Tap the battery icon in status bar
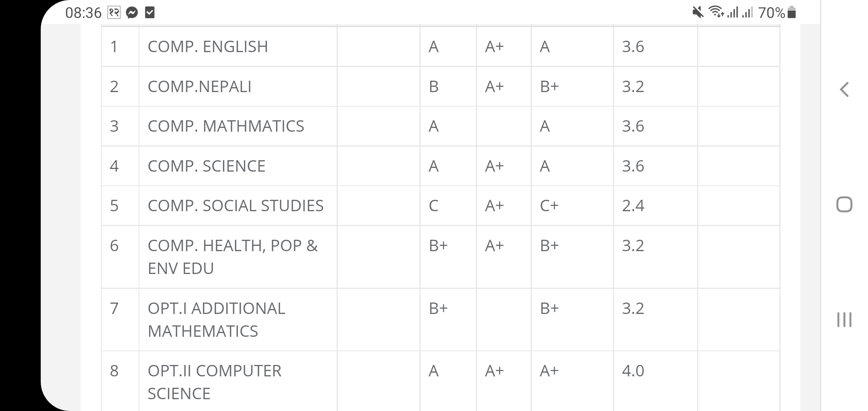This screenshot has width=868, height=411. (791, 13)
